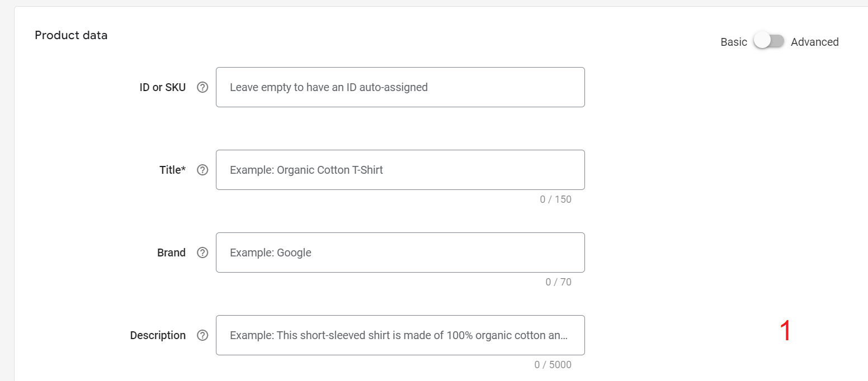Click the "Brand" field label
The width and height of the screenshot is (868, 381).
point(171,253)
